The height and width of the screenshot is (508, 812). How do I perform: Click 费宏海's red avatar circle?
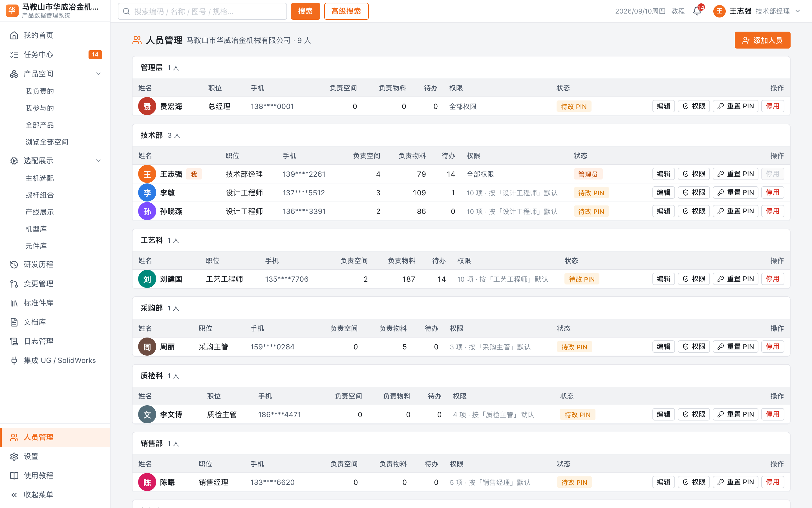click(x=147, y=106)
